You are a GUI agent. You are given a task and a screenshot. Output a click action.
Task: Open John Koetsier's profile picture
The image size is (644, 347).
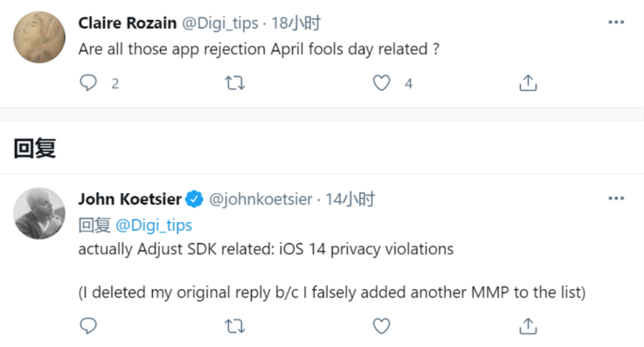39,213
